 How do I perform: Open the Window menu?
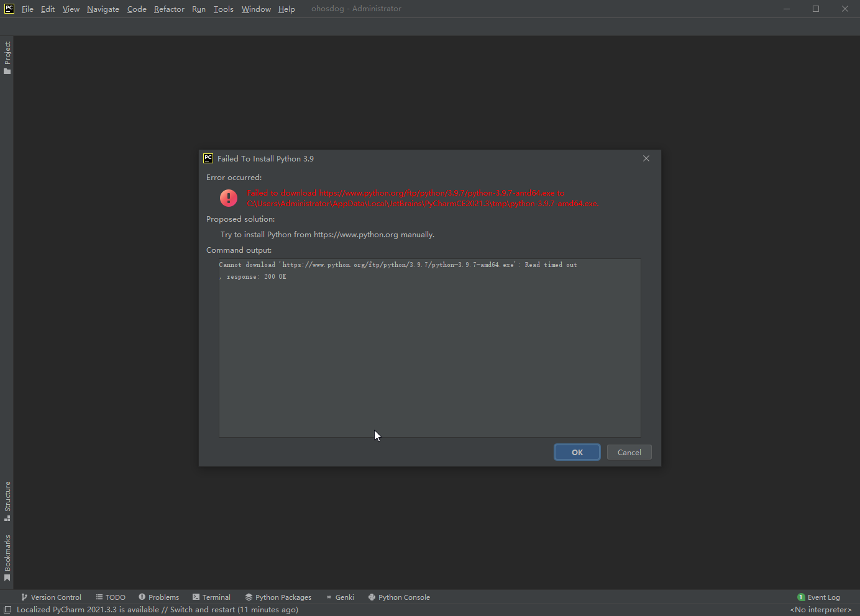point(256,9)
